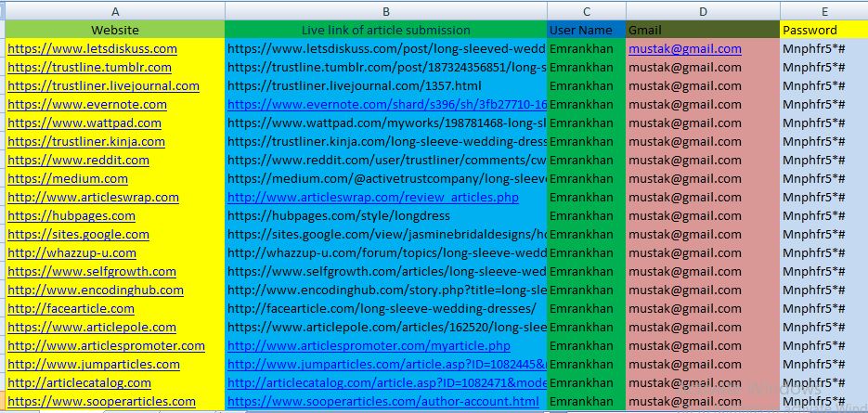This screenshot has height=413, width=868.
Task: Open the articleswrap.com/review_articles.php link
Action: pyautogui.click(x=373, y=197)
